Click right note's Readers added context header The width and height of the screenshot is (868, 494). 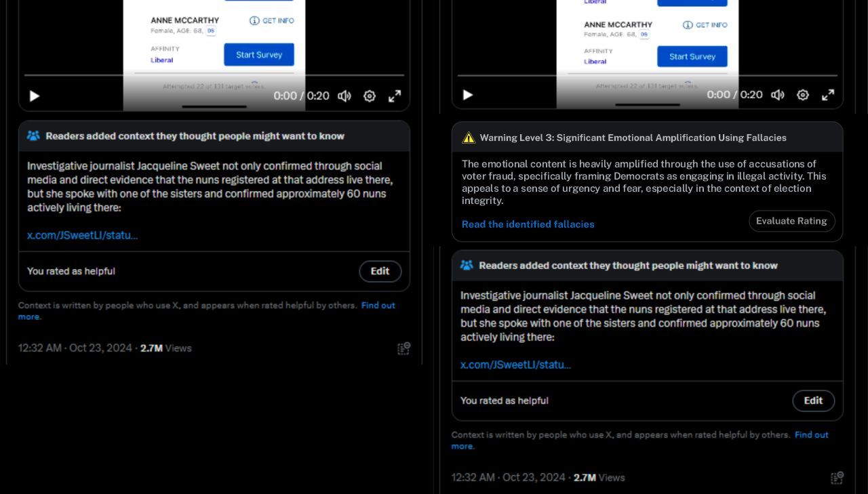pyautogui.click(x=629, y=266)
